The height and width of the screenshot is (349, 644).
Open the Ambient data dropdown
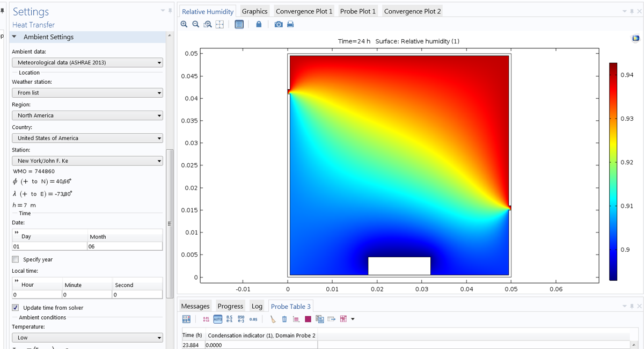pos(87,62)
